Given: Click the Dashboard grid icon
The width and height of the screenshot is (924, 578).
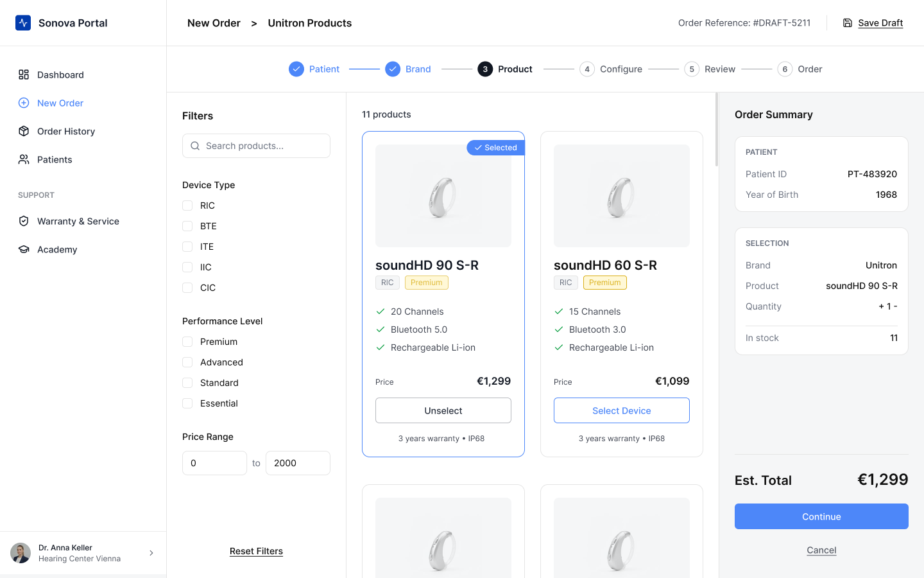Looking at the screenshot, I should click(x=24, y=74).
